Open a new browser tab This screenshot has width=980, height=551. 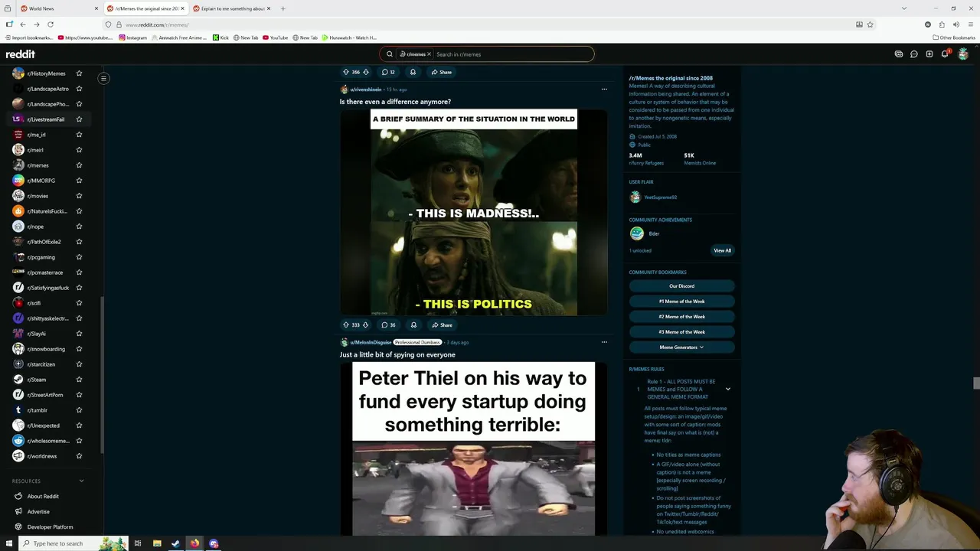point(283,8)
